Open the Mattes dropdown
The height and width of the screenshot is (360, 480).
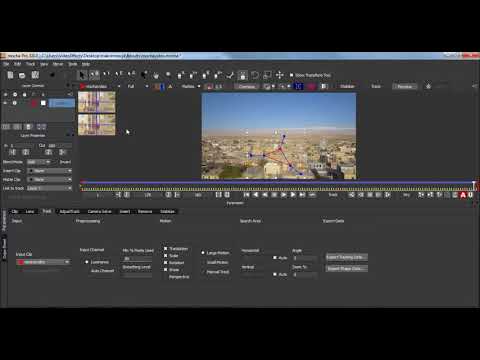[191, 86]
